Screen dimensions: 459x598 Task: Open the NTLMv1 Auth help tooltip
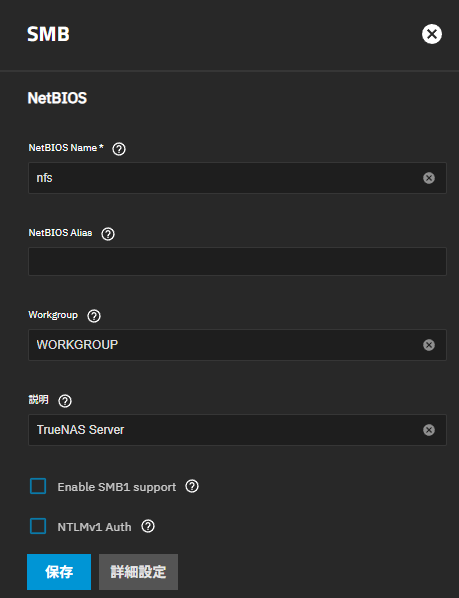148,527
